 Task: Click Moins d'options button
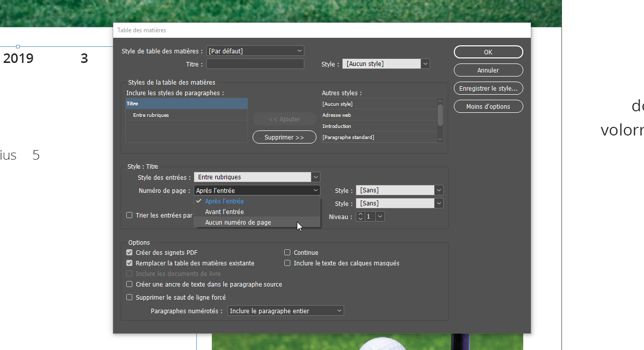tap(488, 106)
